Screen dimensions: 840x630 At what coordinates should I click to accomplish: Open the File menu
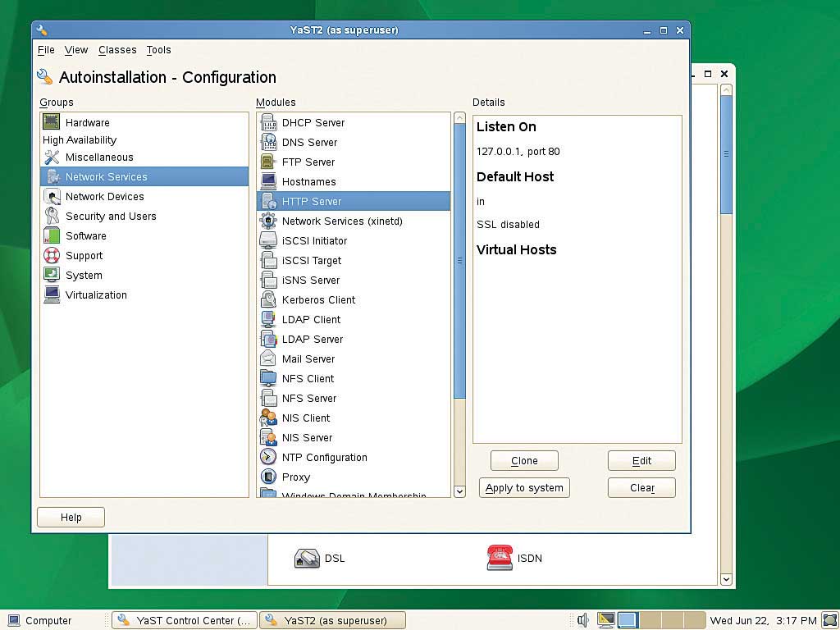(46, 50)
